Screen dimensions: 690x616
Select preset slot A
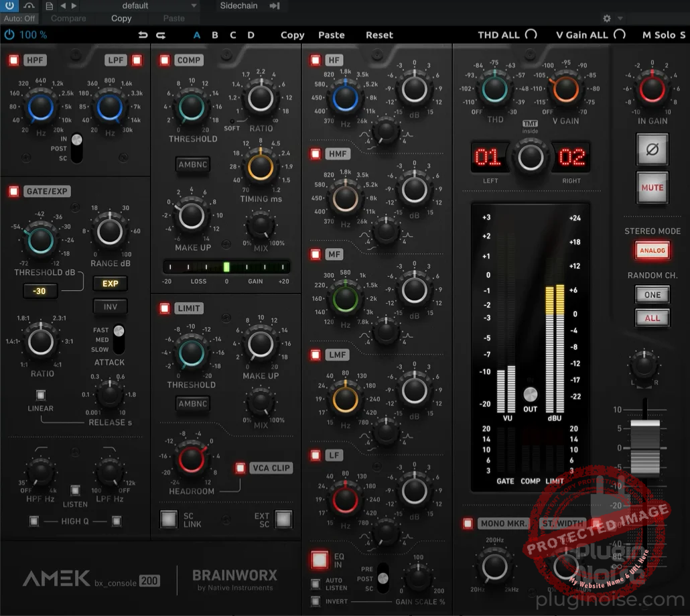(x=197, y=35)
